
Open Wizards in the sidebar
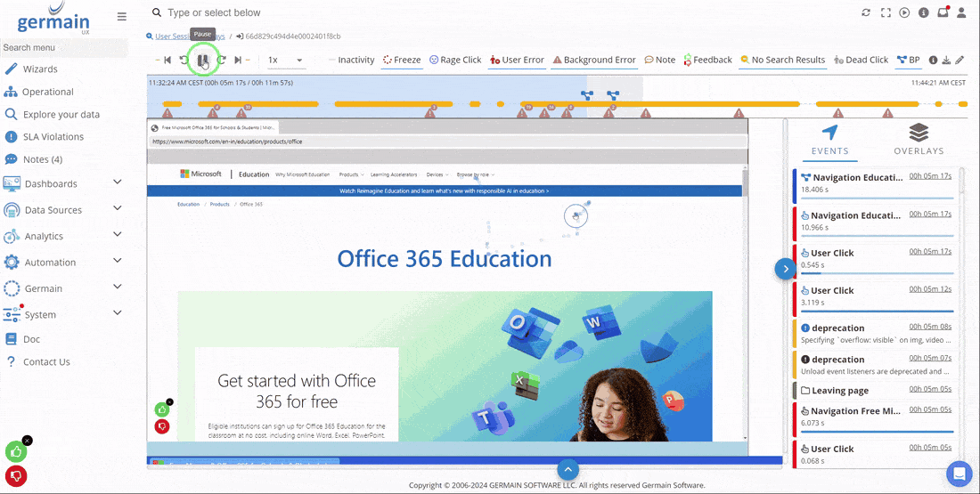(40, 69)
